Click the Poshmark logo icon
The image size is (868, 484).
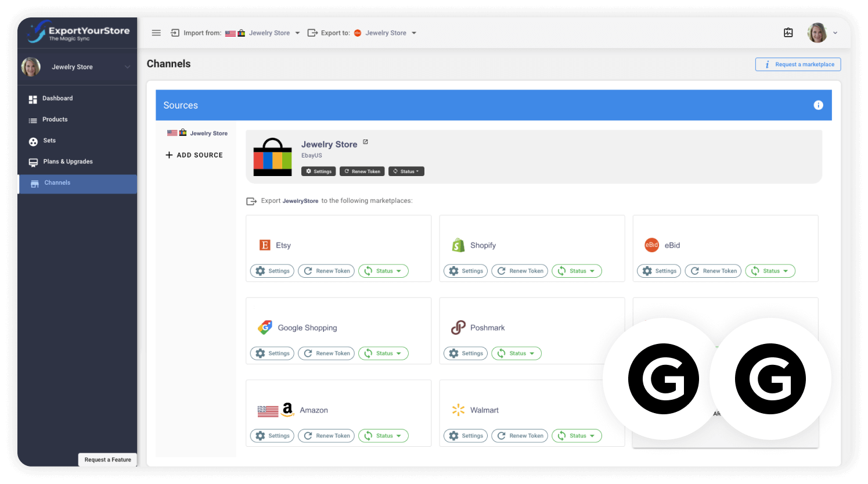(458, 328)
